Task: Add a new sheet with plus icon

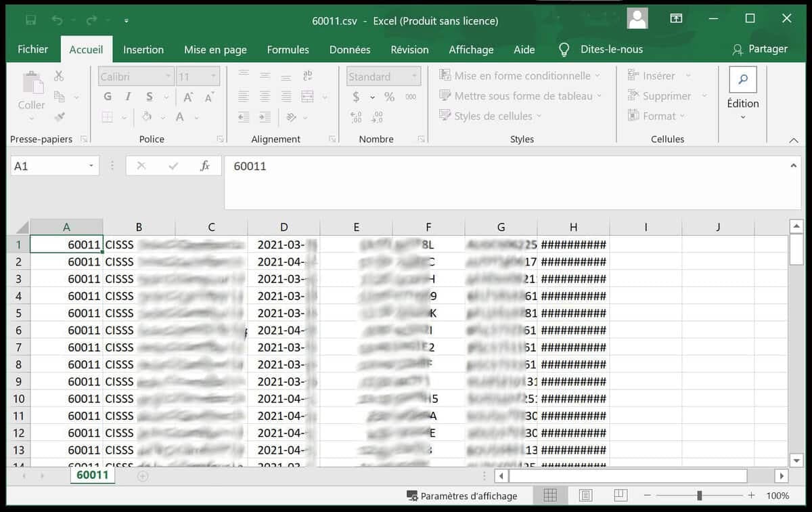Action: point(142,476)
